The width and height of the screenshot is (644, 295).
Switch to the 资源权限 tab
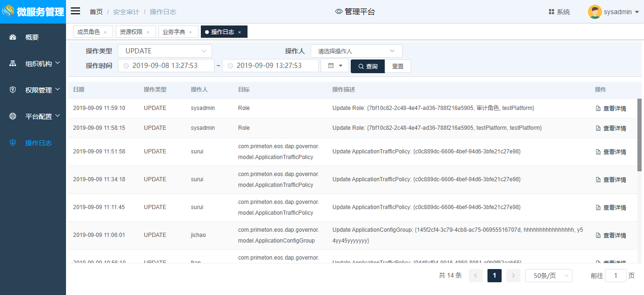[131, 32]
